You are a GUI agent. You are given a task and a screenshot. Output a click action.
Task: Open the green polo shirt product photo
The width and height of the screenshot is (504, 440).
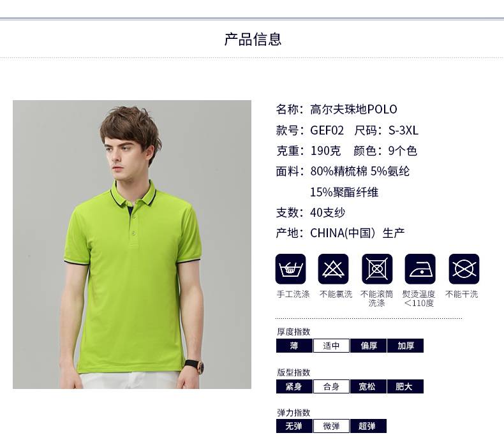(132, 244)
